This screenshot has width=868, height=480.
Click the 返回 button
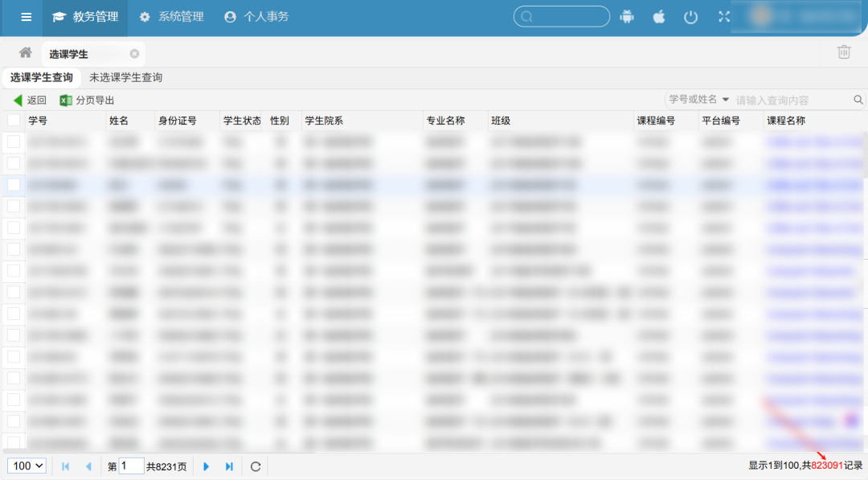[30, 101]
